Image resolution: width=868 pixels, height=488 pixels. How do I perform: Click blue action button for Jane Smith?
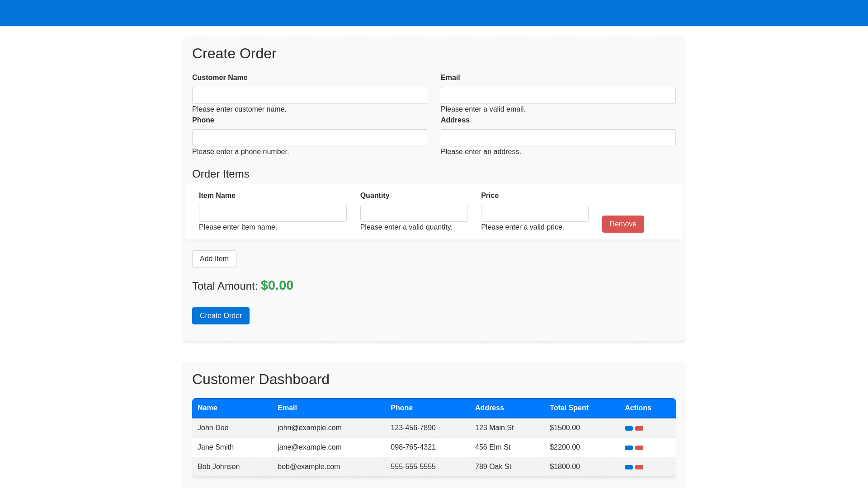(628, 448)
